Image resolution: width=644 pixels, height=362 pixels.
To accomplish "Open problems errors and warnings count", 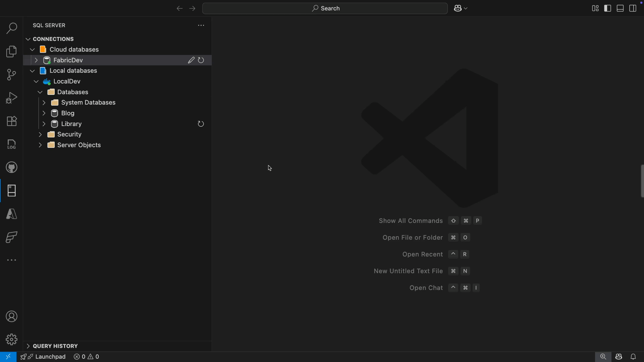I will pyautogui.click(x=87, y=357).
